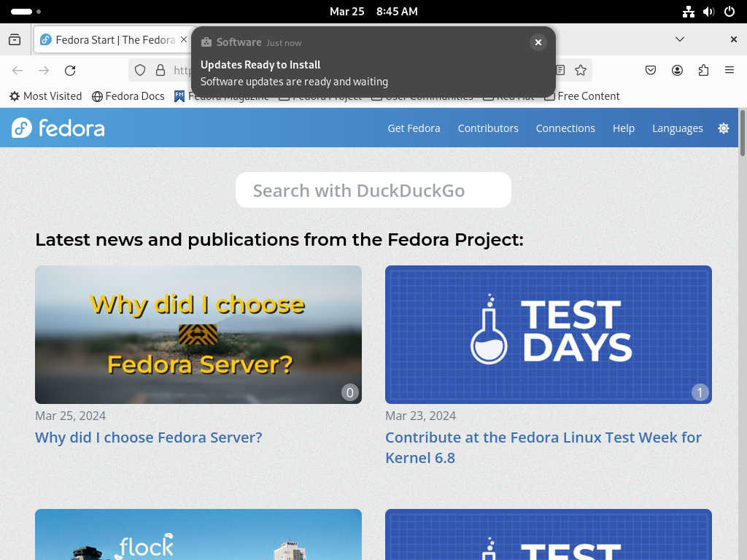The image size is (747, 560).
Task: Open the Contributors menu
Action: pyautogui.click(x=488, y=128)
